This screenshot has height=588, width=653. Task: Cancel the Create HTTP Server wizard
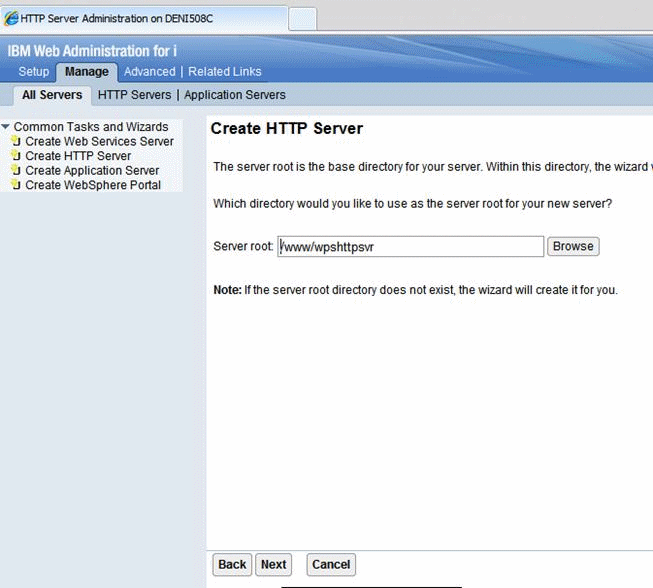331,564
